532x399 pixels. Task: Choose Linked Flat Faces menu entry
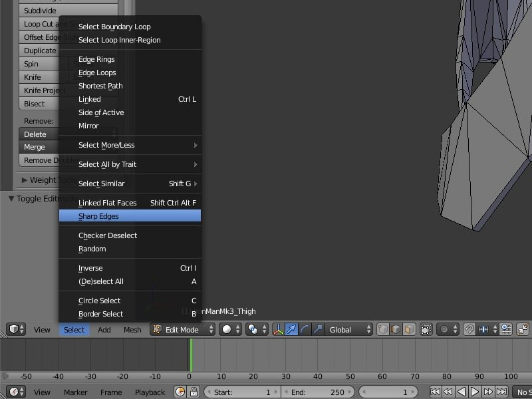pos(130,203)
